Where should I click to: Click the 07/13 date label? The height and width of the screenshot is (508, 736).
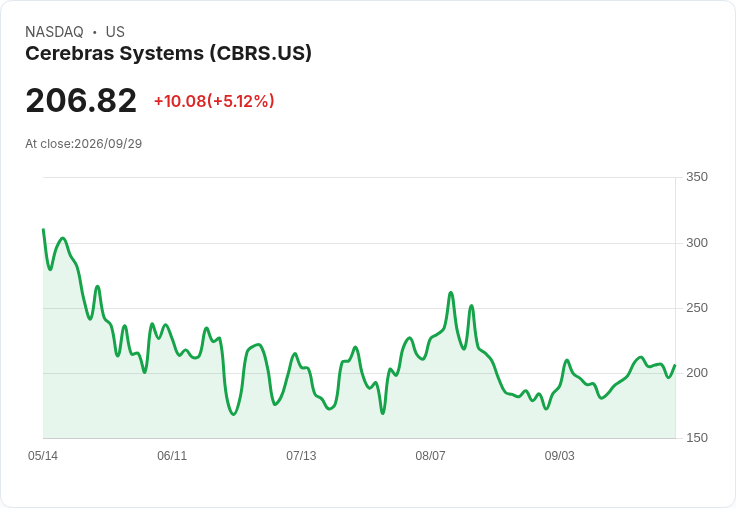[301, 456]
